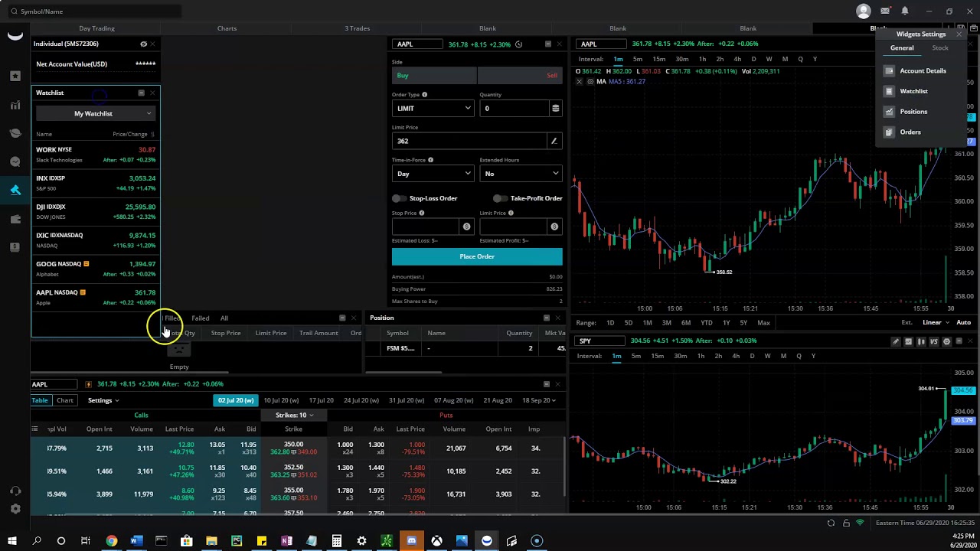
Task: Open options Settings dropdown
Action: click(x=103, y=400)
